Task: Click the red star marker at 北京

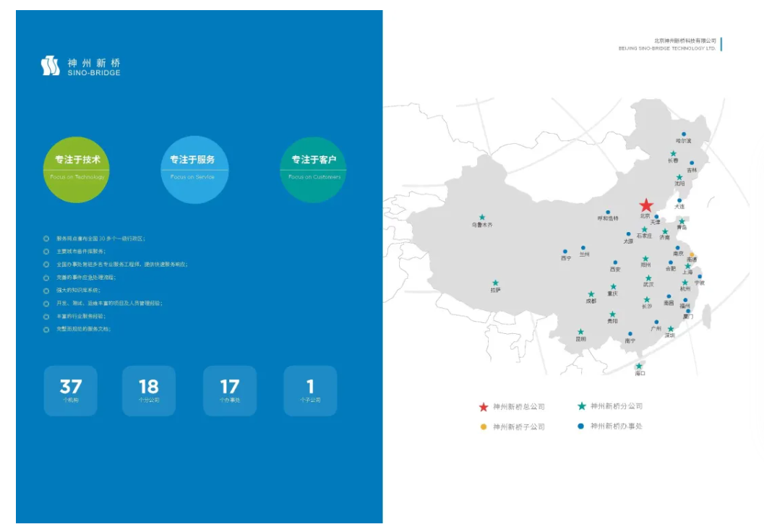Action: click(x=645, y=206)
